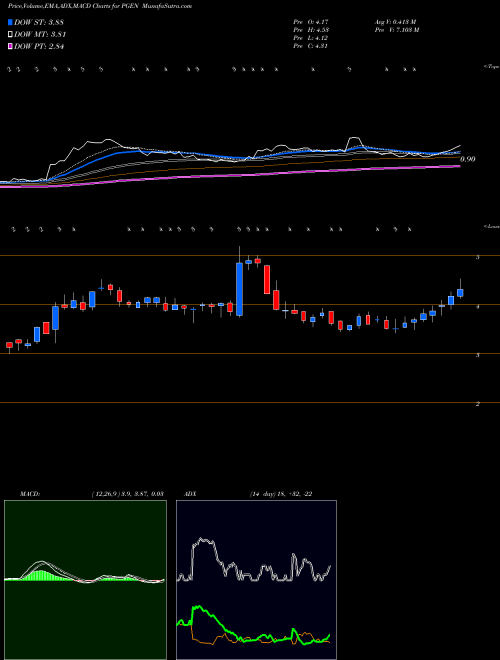Click the 'Pre C: 4.31' close value
Viewport: 500px width, 660px height.
coord(311,46)
